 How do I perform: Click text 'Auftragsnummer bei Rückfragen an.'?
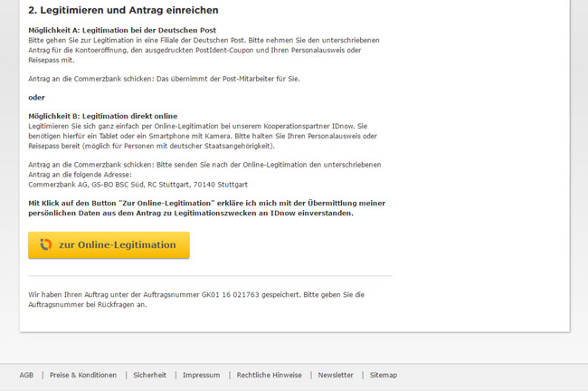(88, 304)
